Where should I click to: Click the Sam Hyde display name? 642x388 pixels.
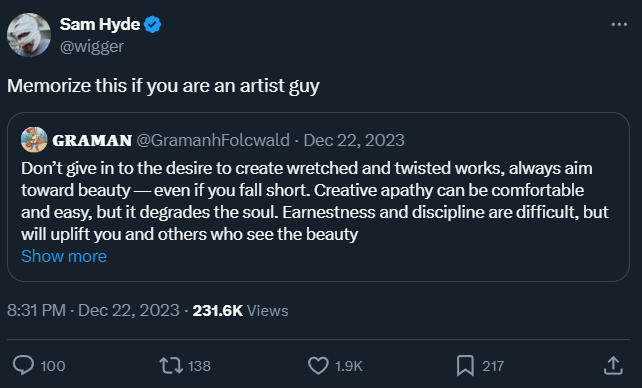(100, 25)
